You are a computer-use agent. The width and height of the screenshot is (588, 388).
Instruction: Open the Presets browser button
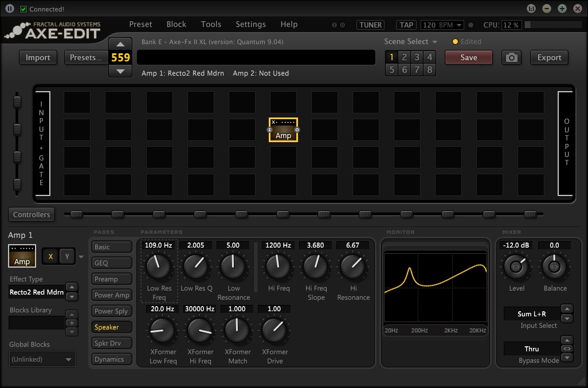coord(86,57)
